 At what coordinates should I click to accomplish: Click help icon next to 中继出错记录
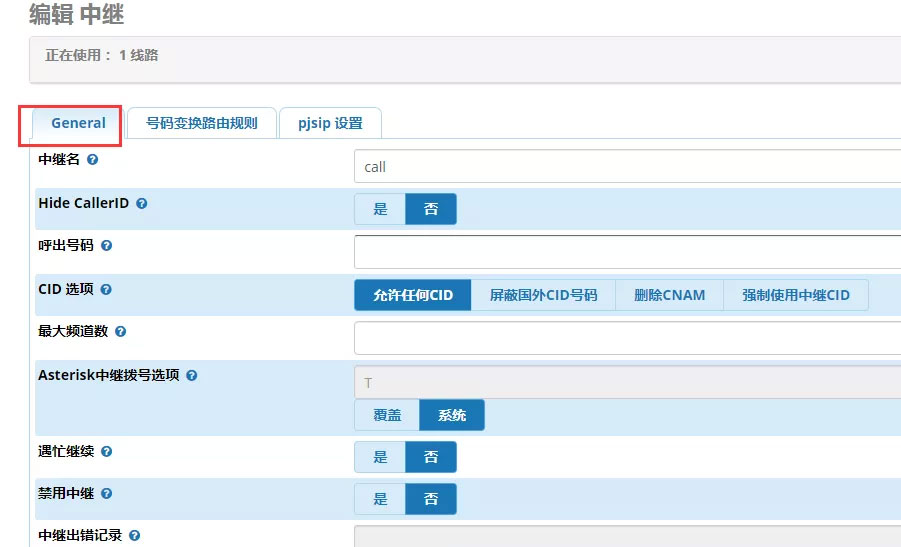135,535
